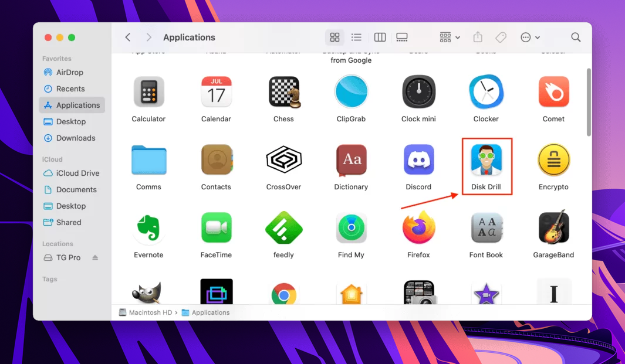Click the CrossOver app icon
625x364 pixels.
[284, 159]
